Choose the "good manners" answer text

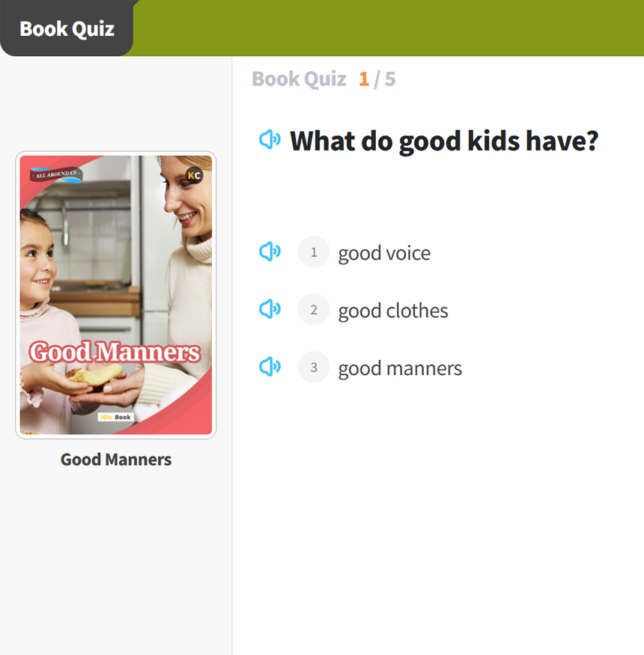pyautogui.click(x=400, y=368)
